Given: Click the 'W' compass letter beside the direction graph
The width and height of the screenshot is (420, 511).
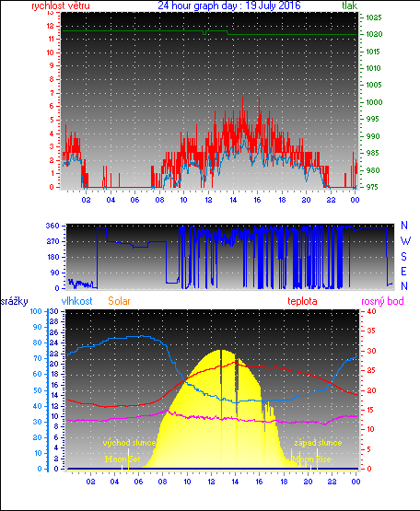Looking at the screenshot, I should pos(405,241).
